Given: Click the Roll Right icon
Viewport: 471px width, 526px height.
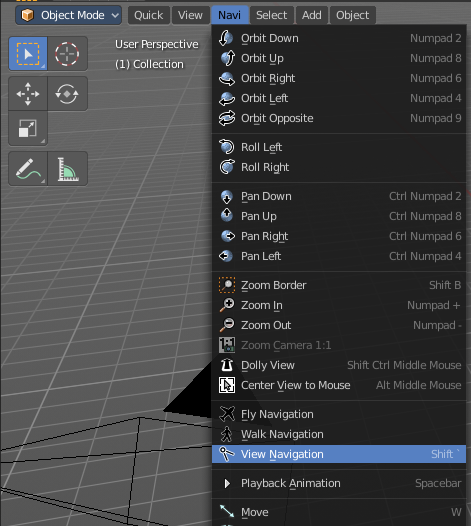Looking at the screenshot, I should (227, 167).
